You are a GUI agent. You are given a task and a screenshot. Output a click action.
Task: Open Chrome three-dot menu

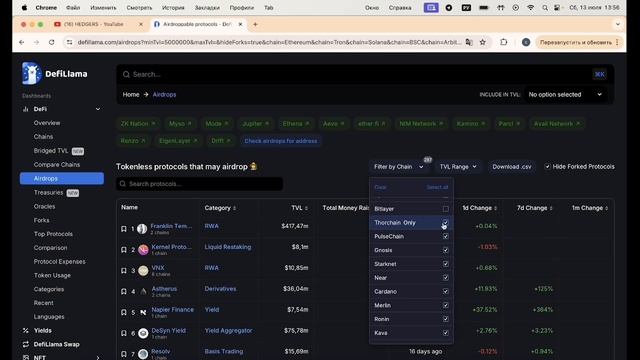coord(617,42)
